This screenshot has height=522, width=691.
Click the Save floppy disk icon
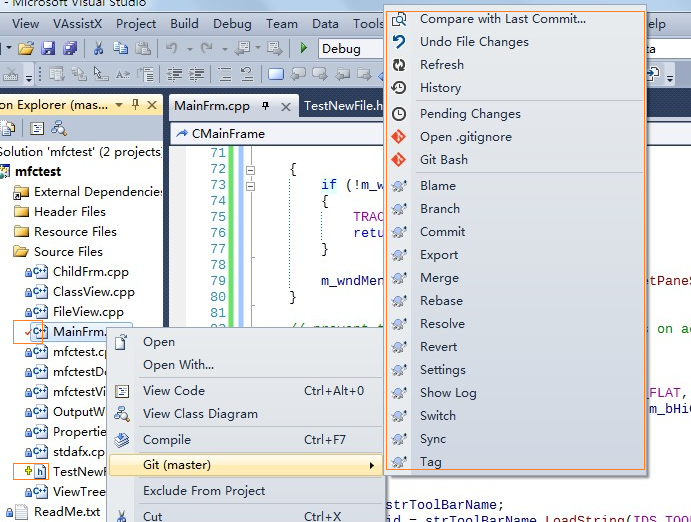click(48, 48)
